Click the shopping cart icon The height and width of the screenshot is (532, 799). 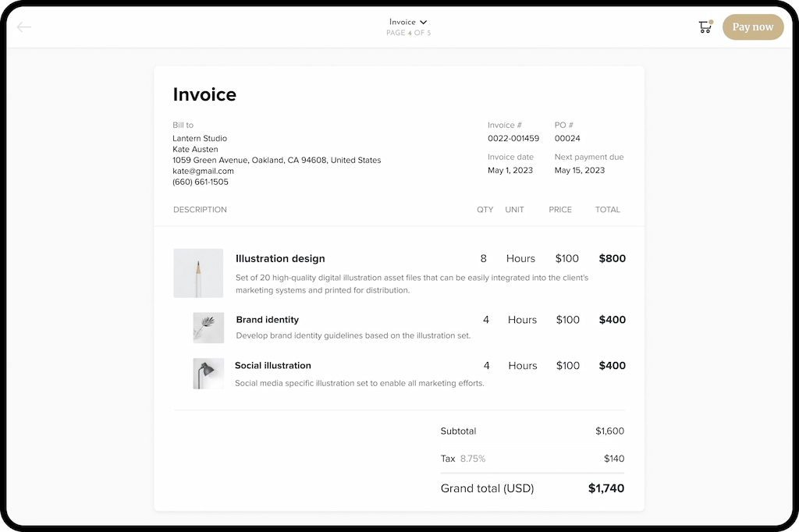[705, 27]
